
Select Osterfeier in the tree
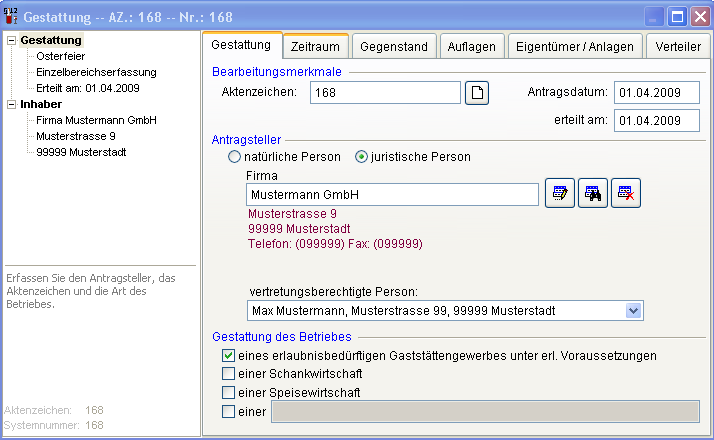point(59,56)
